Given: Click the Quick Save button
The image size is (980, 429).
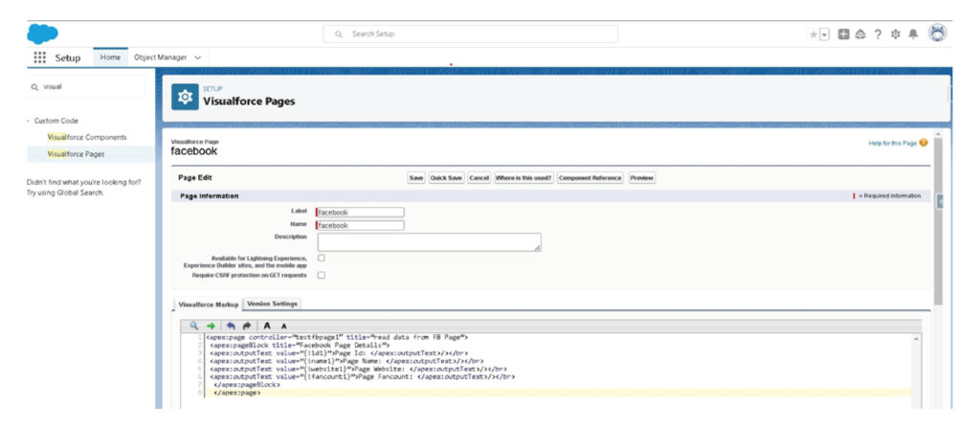Looking at the screenshot, I should pyautogui.click(x=446, y=178).
